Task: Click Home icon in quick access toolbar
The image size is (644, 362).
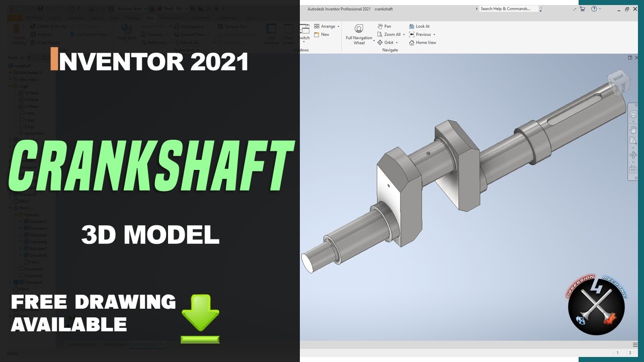Action: pyautogui.click(x=71, y=9)
